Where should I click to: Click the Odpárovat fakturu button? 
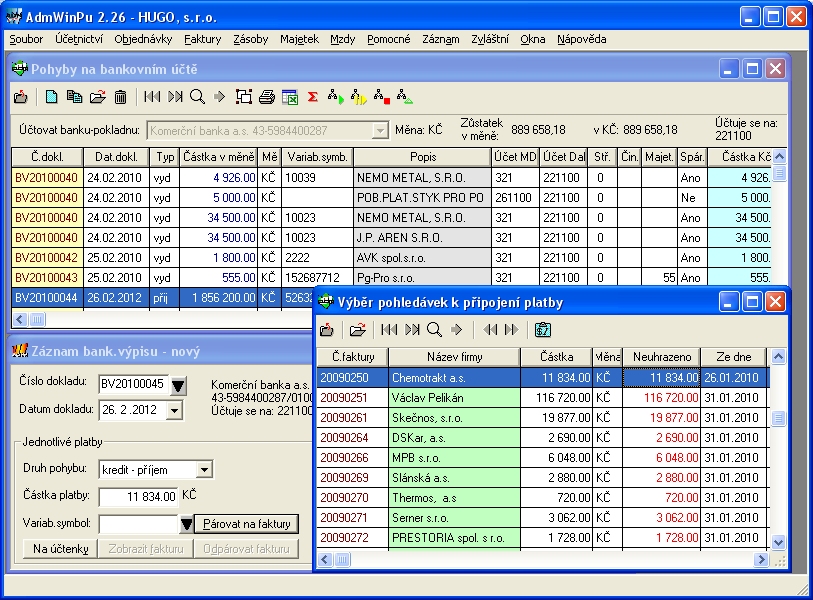(246, 549)
